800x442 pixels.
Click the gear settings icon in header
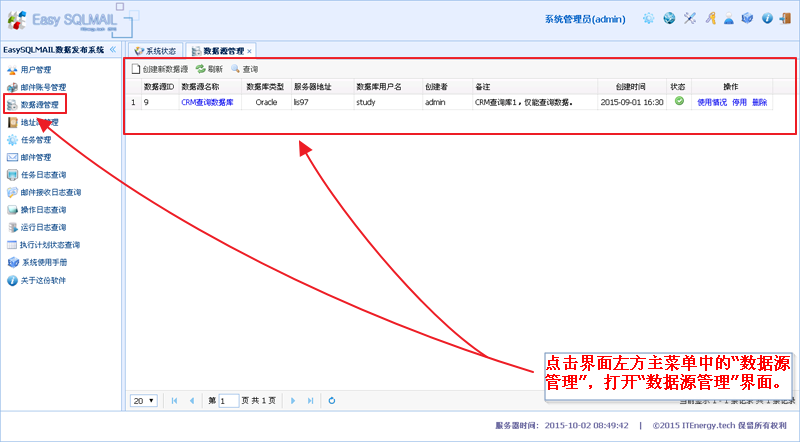click(648, 19)
